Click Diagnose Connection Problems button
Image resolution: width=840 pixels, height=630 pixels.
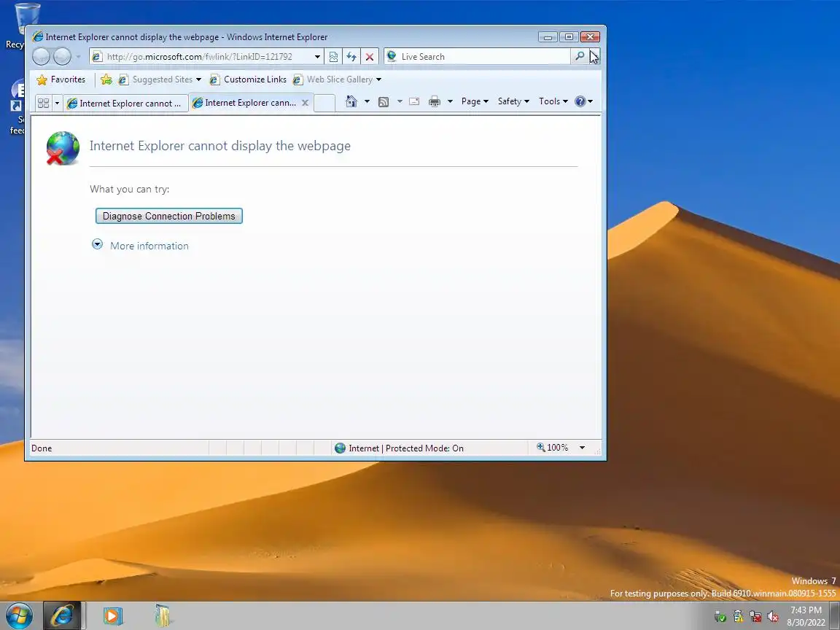168,216
